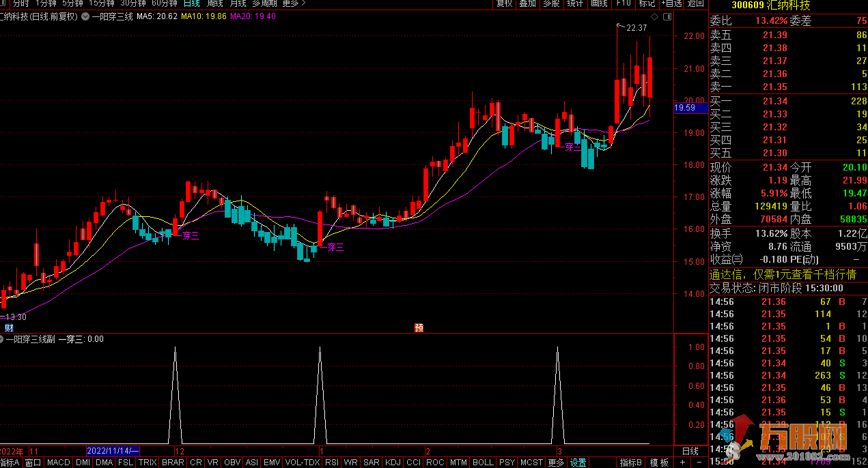The image size is (868, 468).
Task: Open the 指标B indicator tab
Action: point(630,463)
